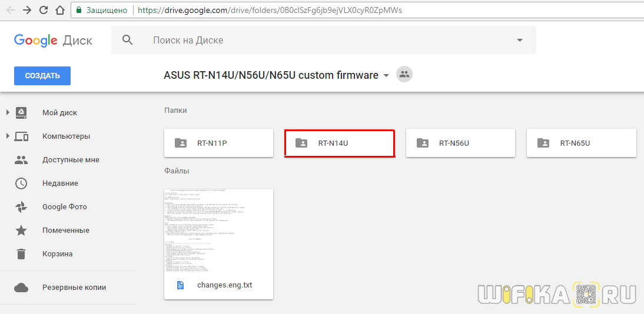This screenshot has width=644, height=314.
Task: Open Корзина label in sidebar
Action: click(58, 253)
